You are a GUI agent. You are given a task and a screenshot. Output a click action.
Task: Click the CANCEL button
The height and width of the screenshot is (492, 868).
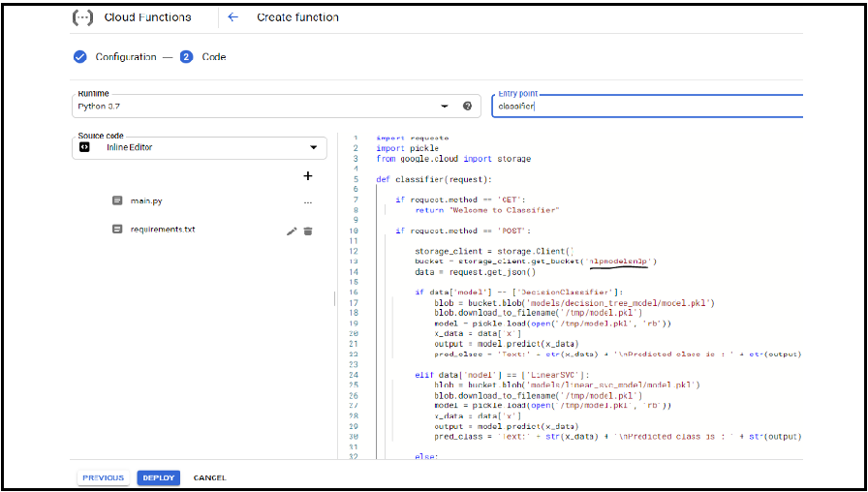click(210, 477)
